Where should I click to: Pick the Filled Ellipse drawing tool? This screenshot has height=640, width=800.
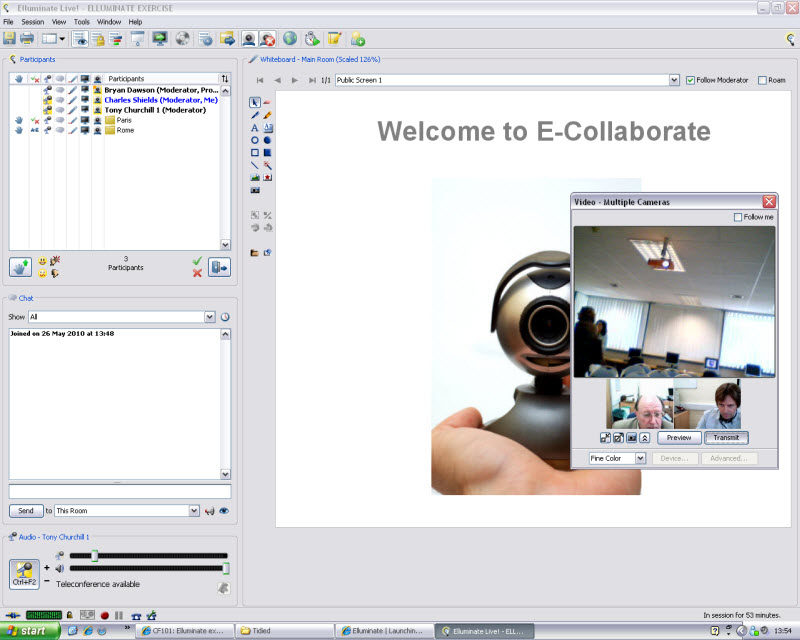click(x=268, y=140)
